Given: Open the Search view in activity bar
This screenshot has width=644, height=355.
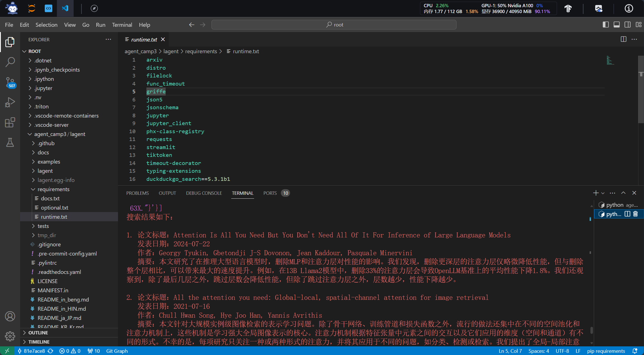Looking at the screenshot, I should [10, 62].
